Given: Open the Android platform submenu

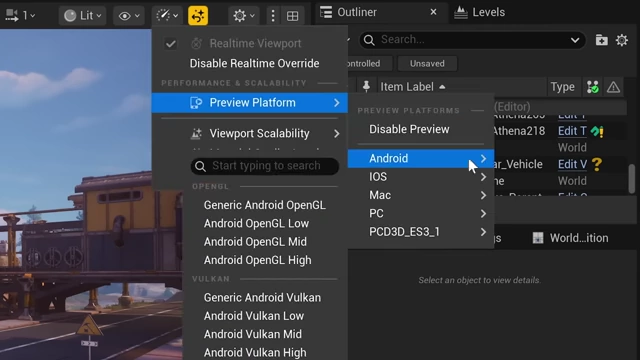Looking at the screenshot, I should coord(421,158).
